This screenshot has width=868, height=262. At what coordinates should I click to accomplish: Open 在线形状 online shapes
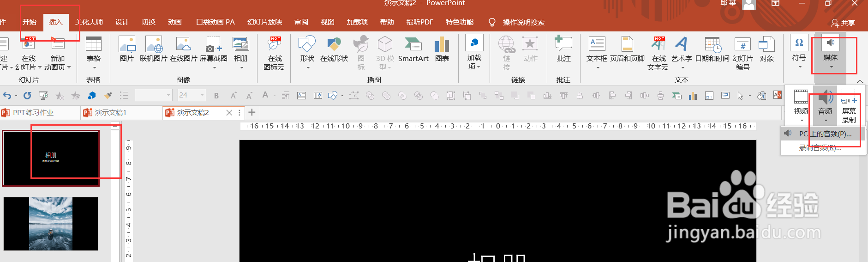click(334, 49)
